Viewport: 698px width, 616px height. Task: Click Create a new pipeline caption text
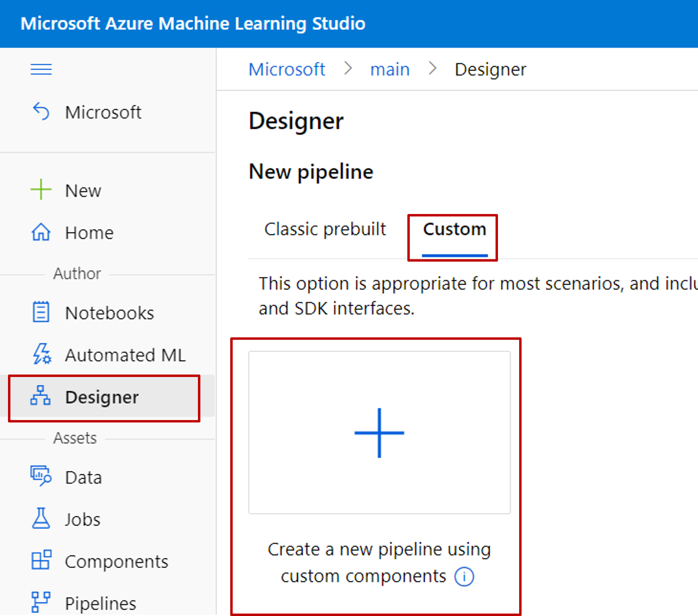[x=379, y=550]
